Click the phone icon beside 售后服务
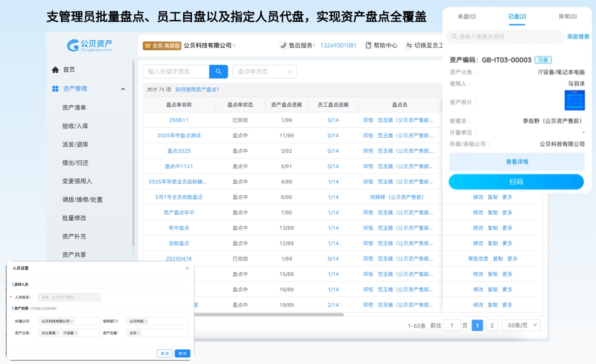 click(x=283, y=45)
